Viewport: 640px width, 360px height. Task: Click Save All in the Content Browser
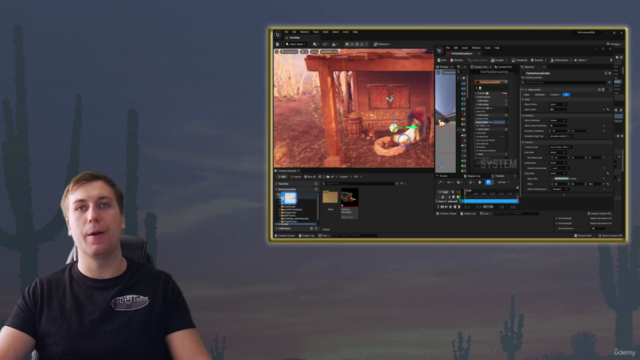(310, 177)
